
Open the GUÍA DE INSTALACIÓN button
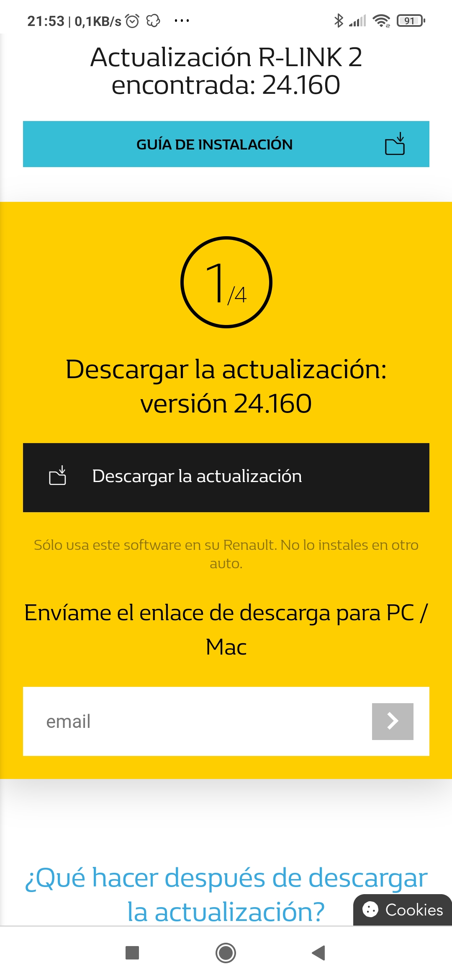(226, 144)
